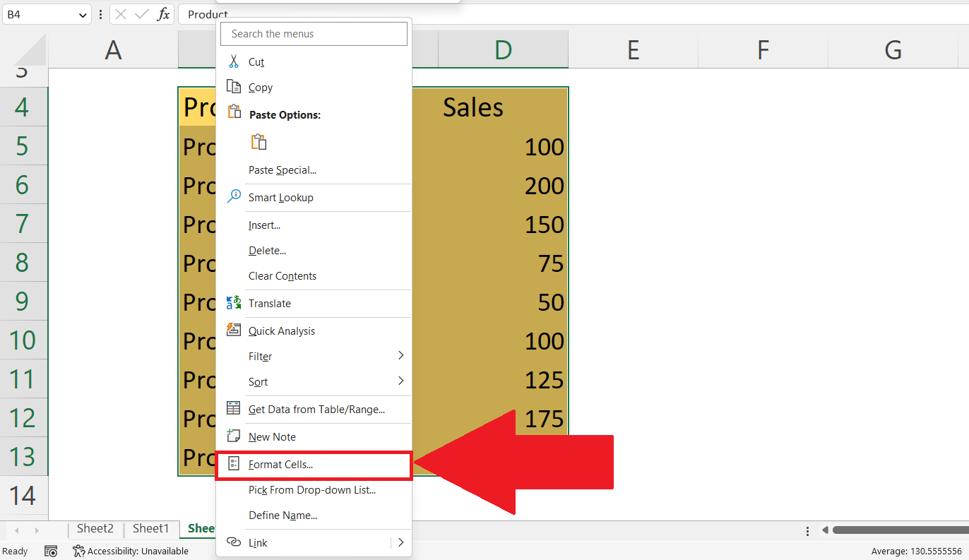The width and height of the screenshot is (969, 560).
Task: Select the Translate icon
Action: pos(234,303)
